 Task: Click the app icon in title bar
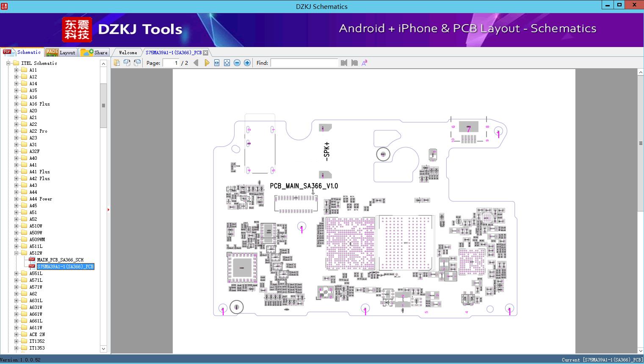(x=4, y=6)
